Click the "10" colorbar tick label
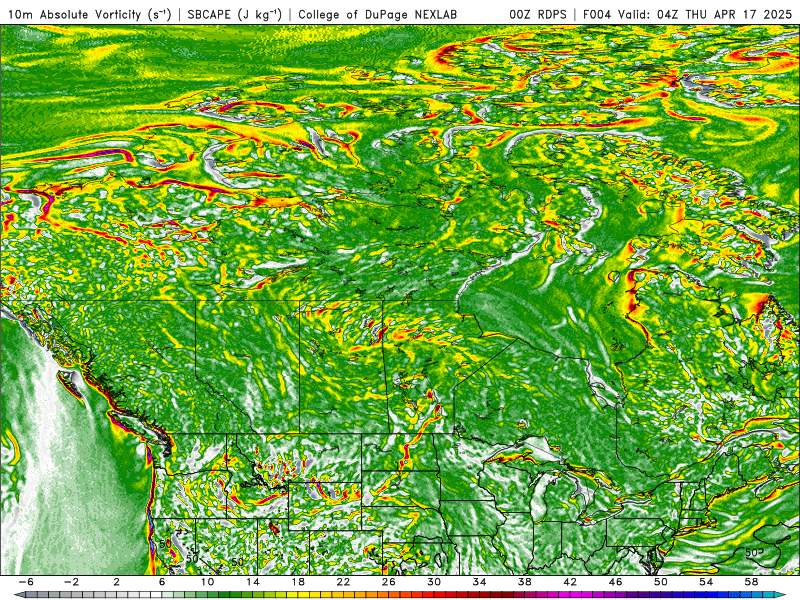The image size is (800, 600). [207, 582]
